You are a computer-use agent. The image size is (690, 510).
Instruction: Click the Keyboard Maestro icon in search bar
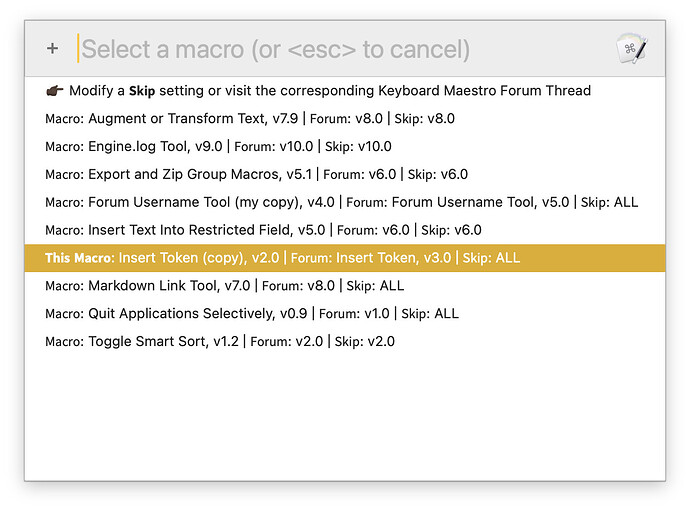point(632,49)
